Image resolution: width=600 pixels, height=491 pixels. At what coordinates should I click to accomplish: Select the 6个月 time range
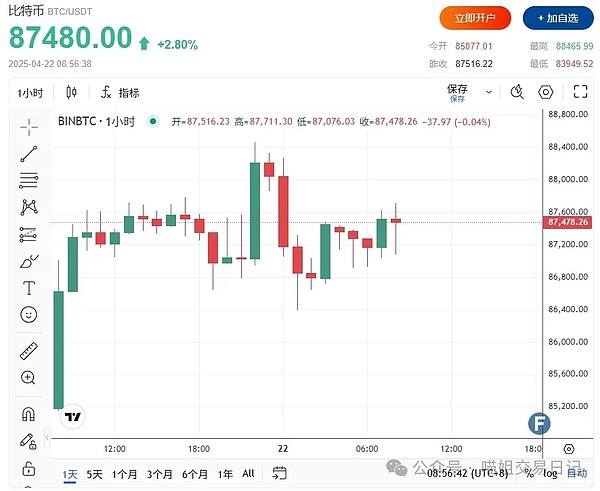click(x=194, y=473)
